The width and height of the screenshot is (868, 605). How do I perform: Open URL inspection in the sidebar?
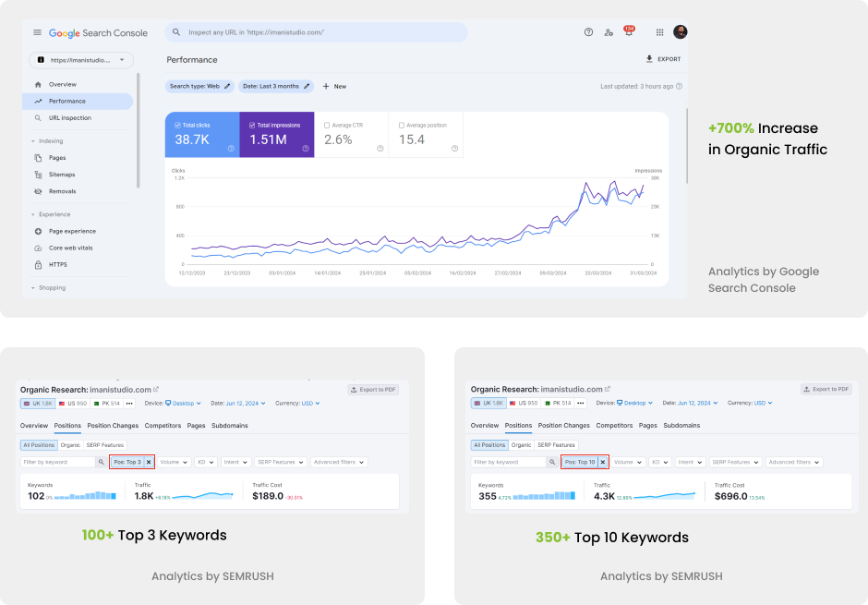click(69, 118)
